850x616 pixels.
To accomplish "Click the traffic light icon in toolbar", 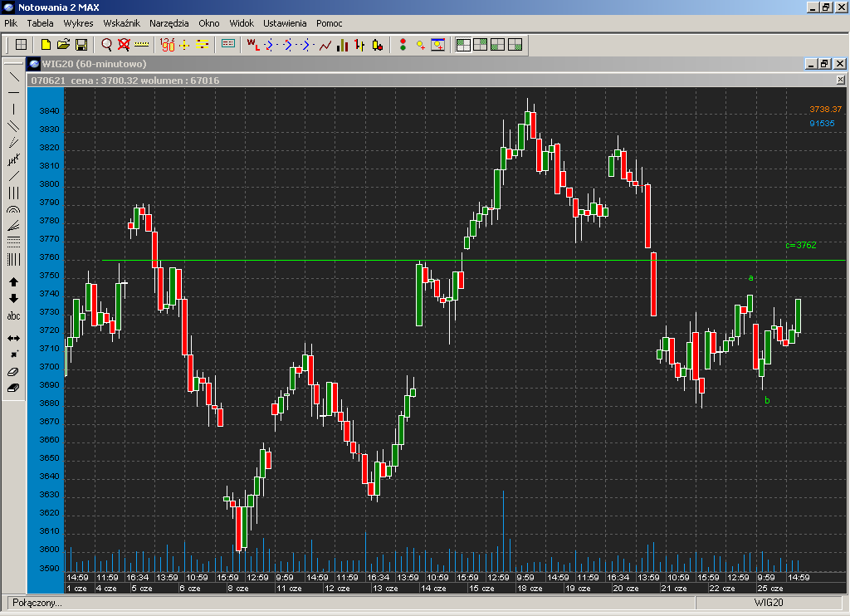I will point(403,44).
